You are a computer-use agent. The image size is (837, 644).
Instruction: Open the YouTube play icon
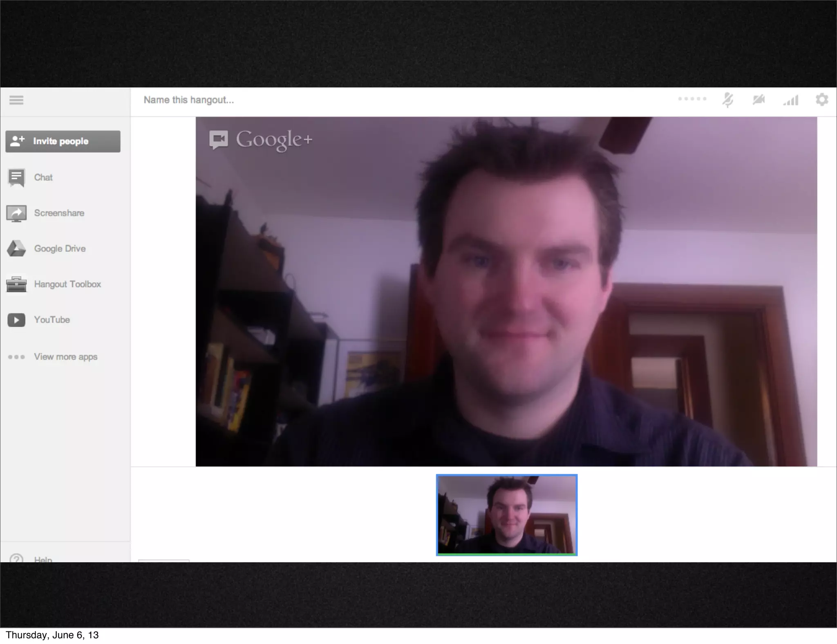coord(16,320)
